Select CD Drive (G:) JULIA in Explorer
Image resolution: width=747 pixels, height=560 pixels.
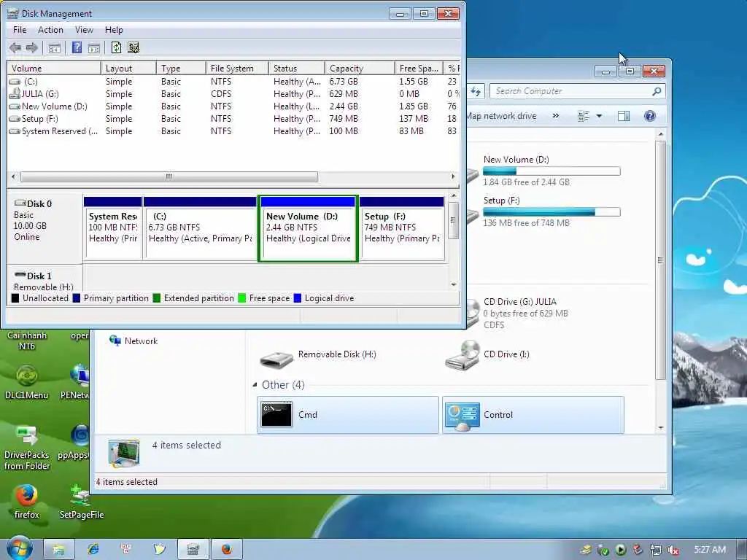coord(543,313)
